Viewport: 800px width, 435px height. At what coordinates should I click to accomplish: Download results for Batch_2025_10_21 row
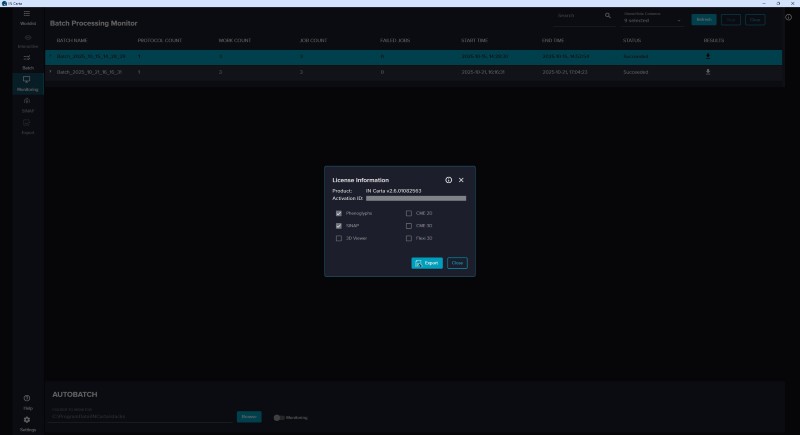pos(708,72)
